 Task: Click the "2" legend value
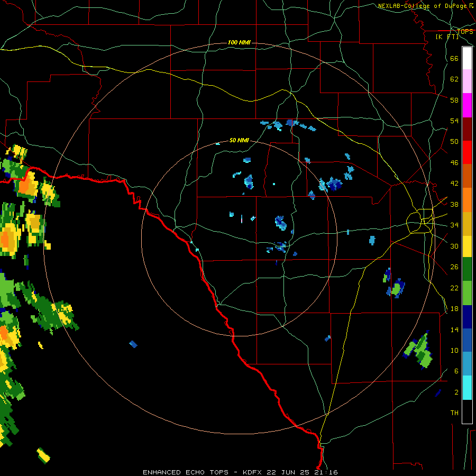pos(456,392)
